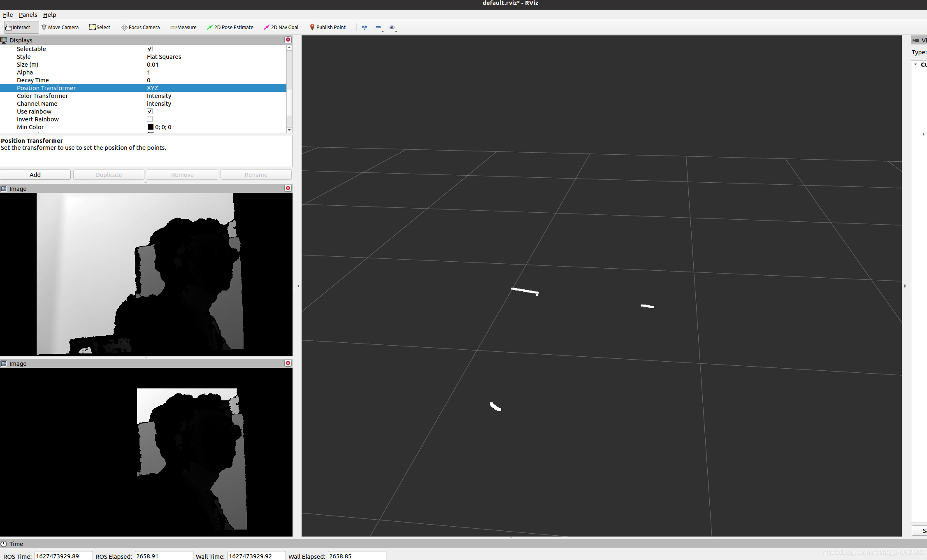Click the black Min Color swatch
Viewport: 927px width, 560px height.
tap(151, 127)
